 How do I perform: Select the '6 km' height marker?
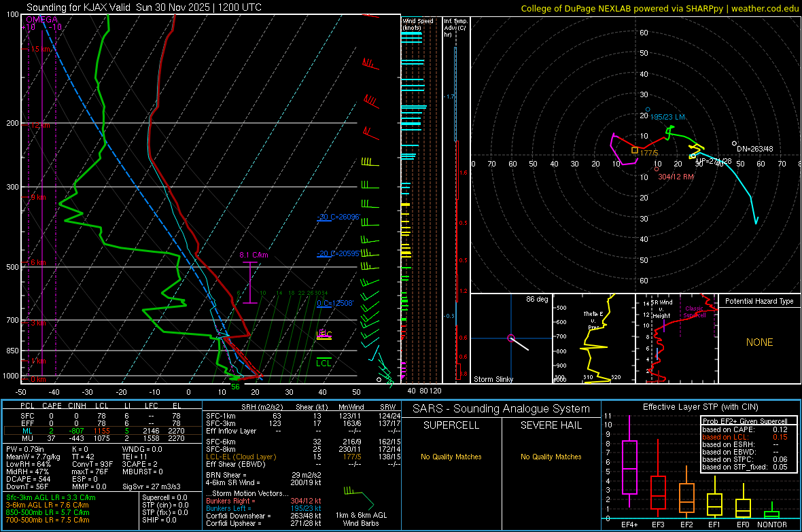coord(38,262)
